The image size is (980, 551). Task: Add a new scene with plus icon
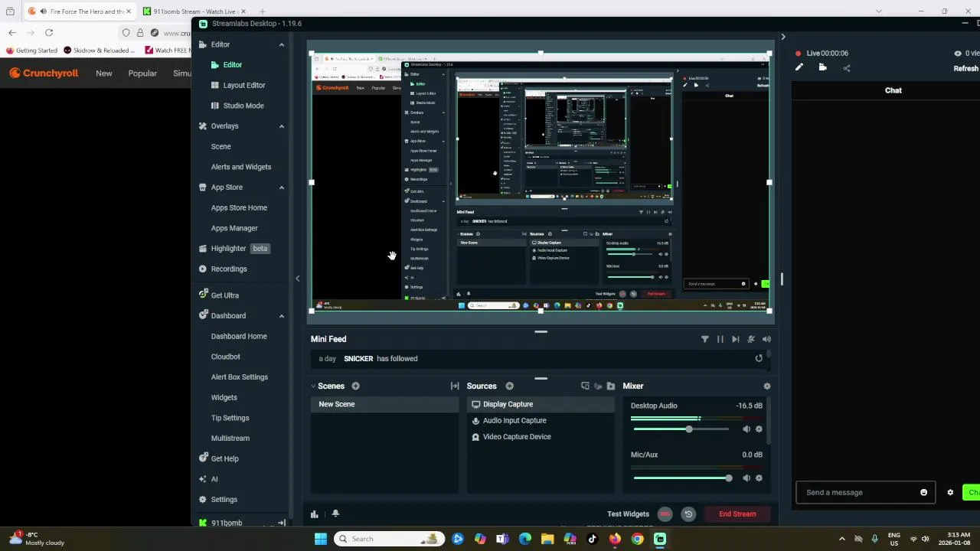tap(355, 386)
